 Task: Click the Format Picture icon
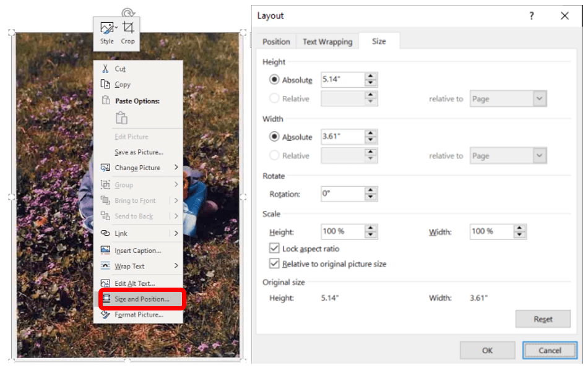pos(105,315)
